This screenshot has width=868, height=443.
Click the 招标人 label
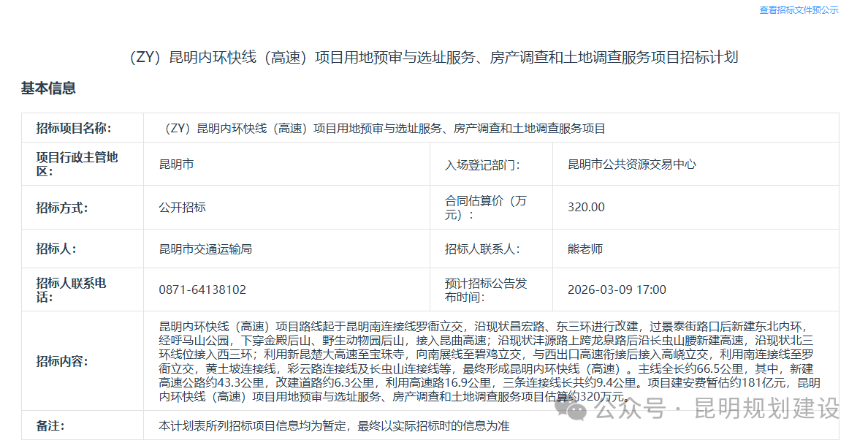[56, 249]
